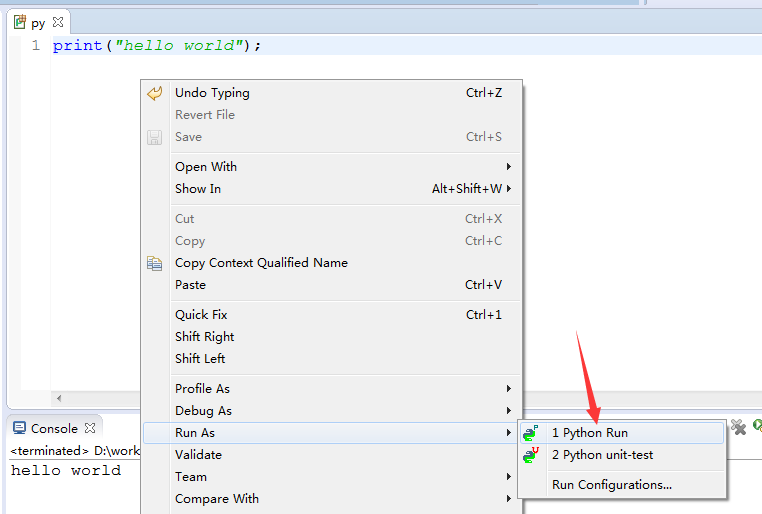Close the Console view tab
This screenshot has width=762, height=514.
(90, 428)
